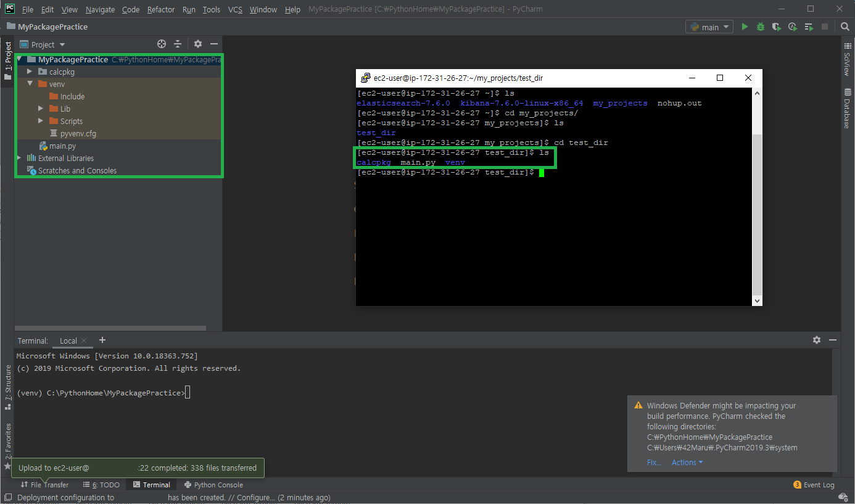
Task: Open the Help menu
Action: coord(292,9)
